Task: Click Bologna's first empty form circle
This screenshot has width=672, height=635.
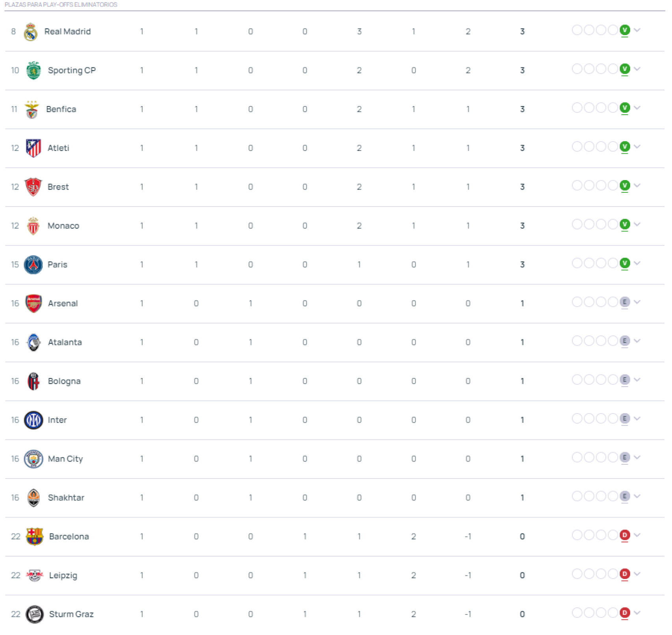Action: coord(577,380)
